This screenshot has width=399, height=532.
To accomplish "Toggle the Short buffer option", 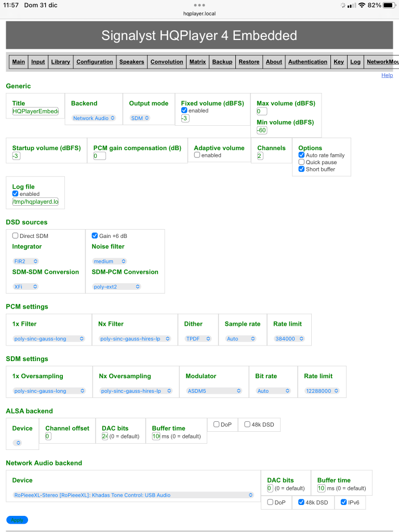I will (x=301, y=169).
